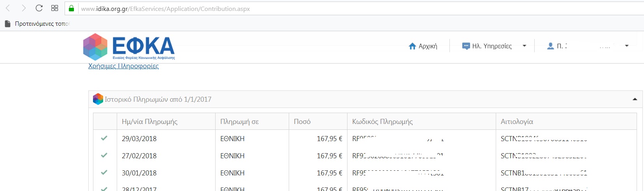Open the Χρήσιμες Πληροφορίες link
Image resolution: width=644 pixels, height=191 pixels.
[123, 66]
